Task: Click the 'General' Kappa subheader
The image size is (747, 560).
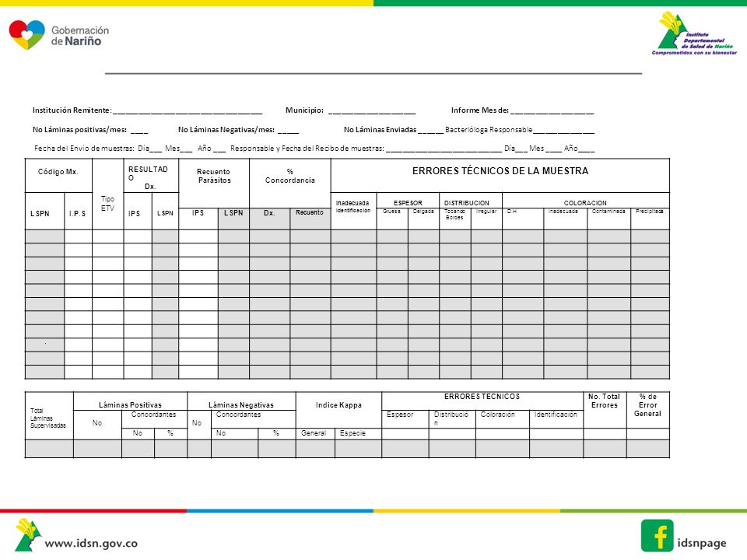Action: point(314,433)
